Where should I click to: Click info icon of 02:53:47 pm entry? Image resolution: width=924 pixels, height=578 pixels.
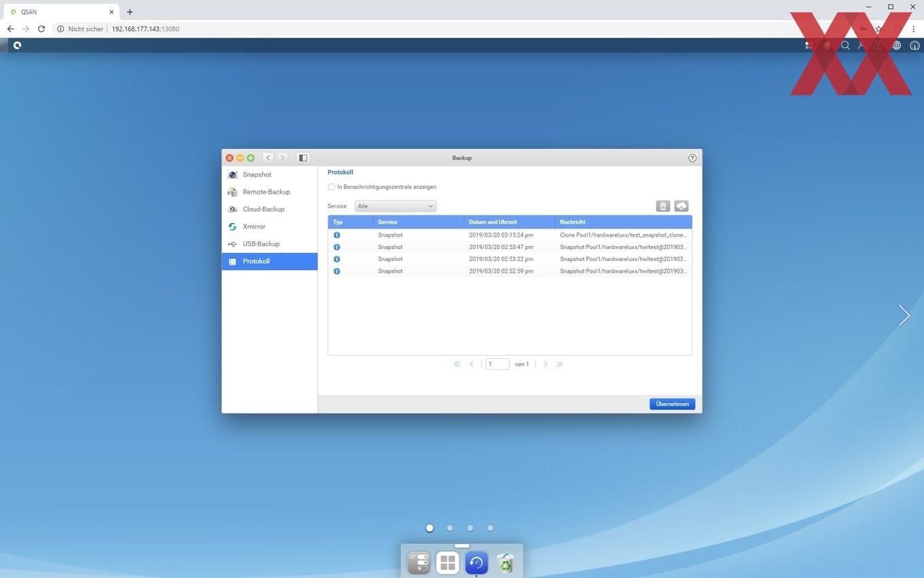(336, 248)
